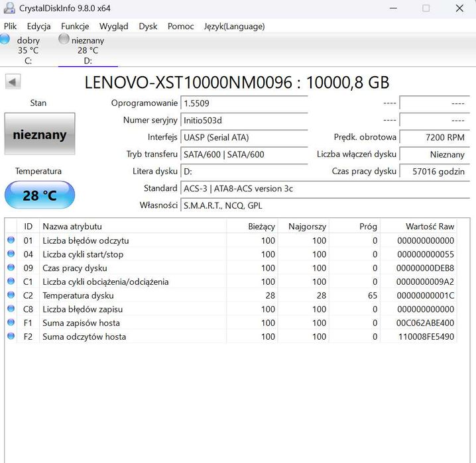Click status dot of Suma odczytów hosta row
Image resolution: width=476 pixels, height=463 pixels.
coord(11,336)
